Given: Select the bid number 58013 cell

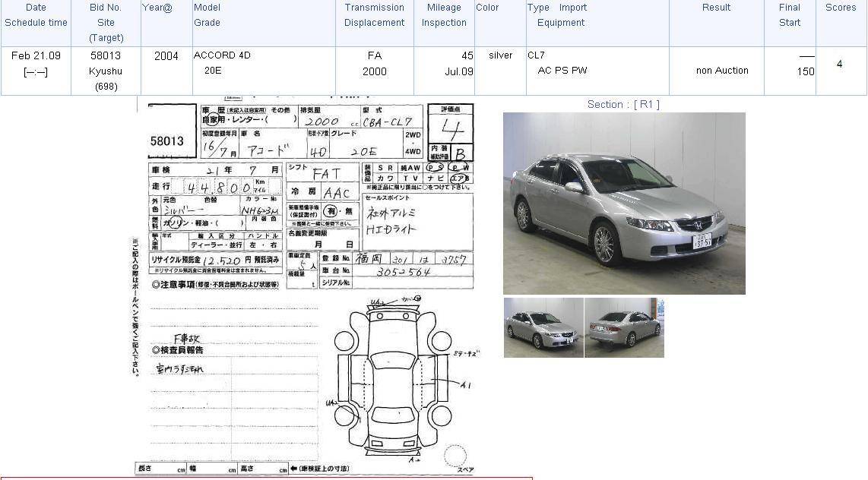Looking at the screenshot, I should pos(106,55).
